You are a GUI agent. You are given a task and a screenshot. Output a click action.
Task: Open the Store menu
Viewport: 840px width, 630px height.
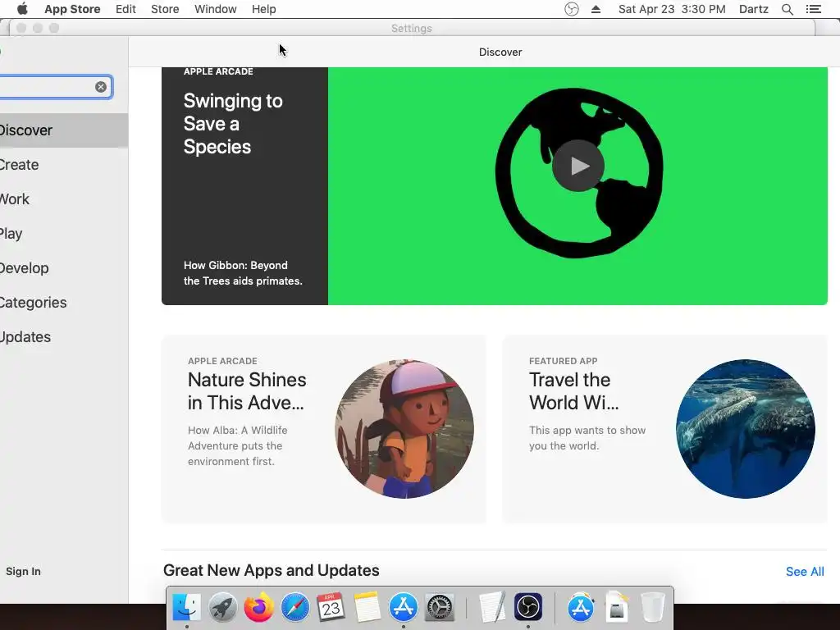pos(165,9)
